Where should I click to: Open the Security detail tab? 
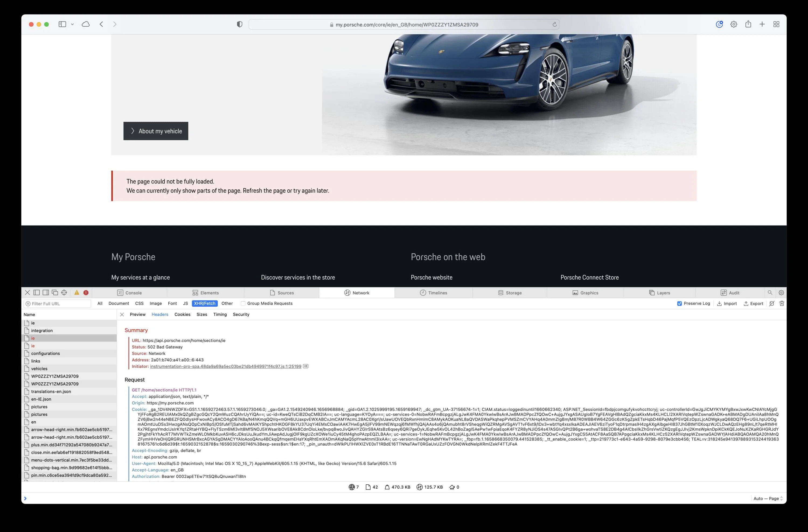tap(241, 315)
